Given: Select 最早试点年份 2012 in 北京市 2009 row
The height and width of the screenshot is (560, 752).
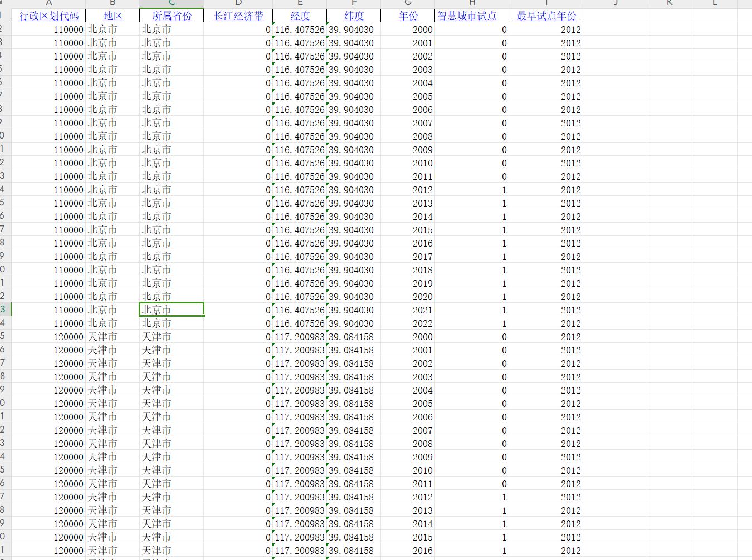Looking at the screenshot, I should tap(546, 150).
